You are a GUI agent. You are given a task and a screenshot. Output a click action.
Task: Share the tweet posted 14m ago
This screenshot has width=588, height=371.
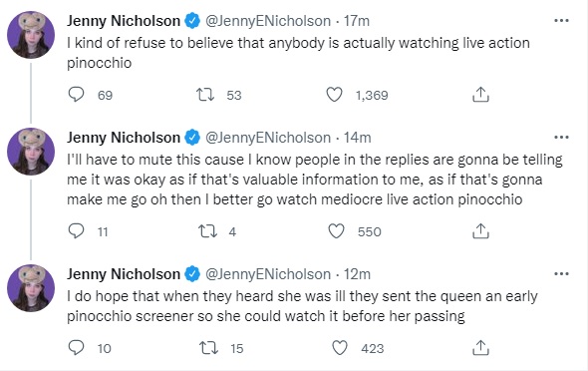[x=480, y=231]
